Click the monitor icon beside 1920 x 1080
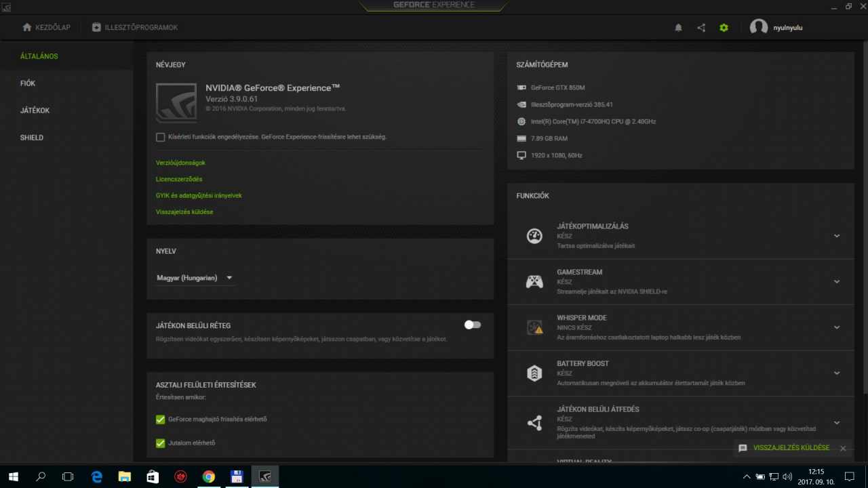This screenshot has width=868, height=488. click(x=521, y=155)
